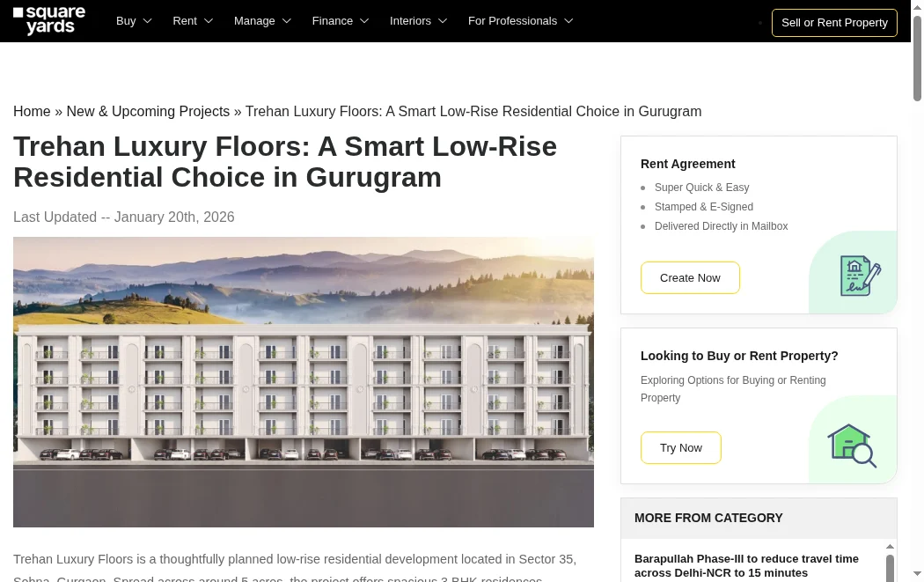The height and width of the screenshot is (582, 924).
Task: Select the Stamped & E-Signed bullet
Action: coord(704,207)
